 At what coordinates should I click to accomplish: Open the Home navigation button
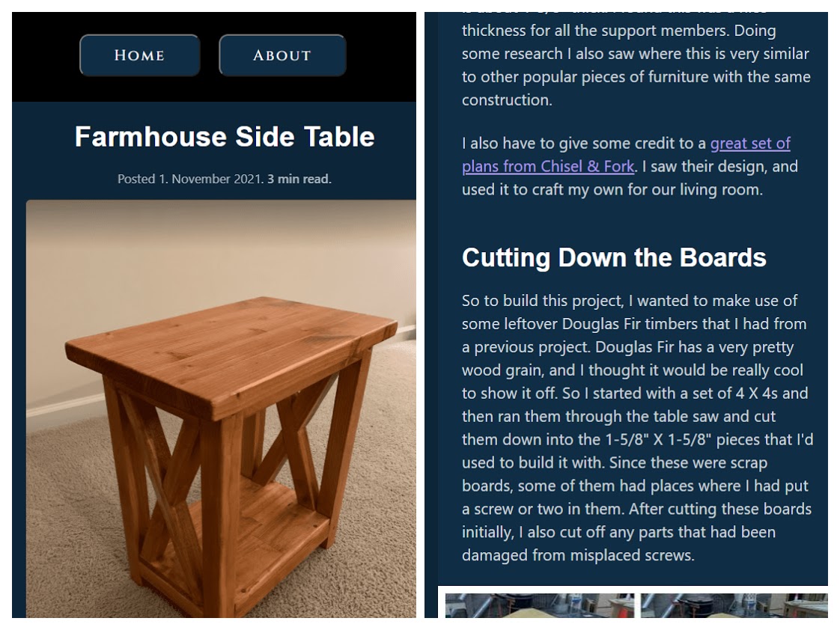(x=139, y=55)
